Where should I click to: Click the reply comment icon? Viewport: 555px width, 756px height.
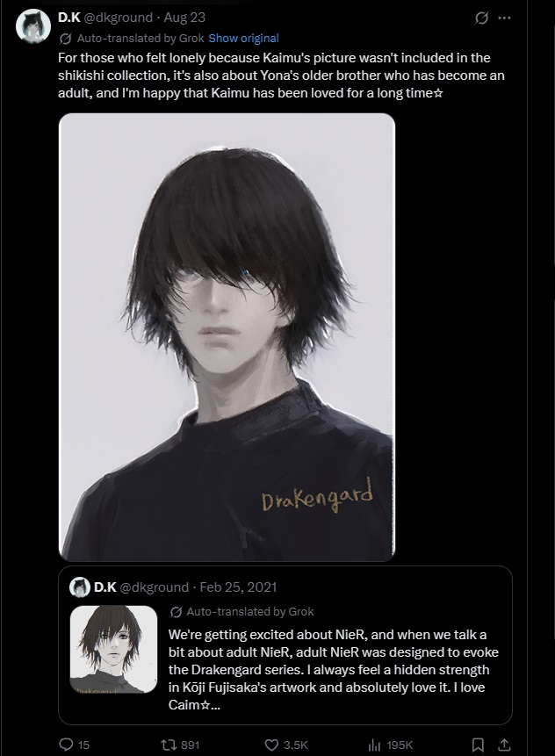[x=66, y=745]
